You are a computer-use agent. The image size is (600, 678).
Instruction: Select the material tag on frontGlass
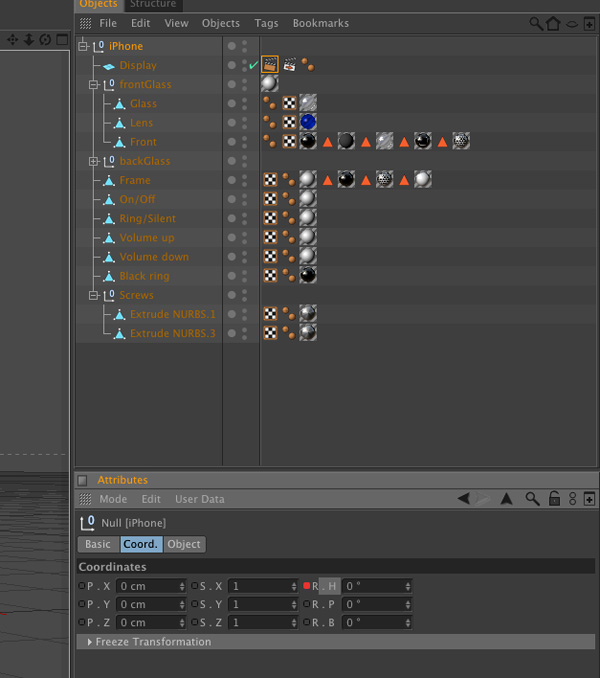point(269,83)
